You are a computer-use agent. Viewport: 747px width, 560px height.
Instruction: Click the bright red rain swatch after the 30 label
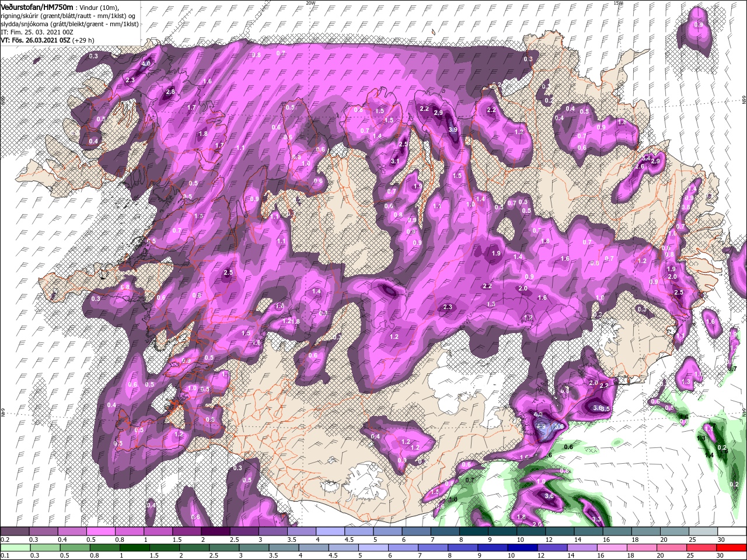pos(731,548)
